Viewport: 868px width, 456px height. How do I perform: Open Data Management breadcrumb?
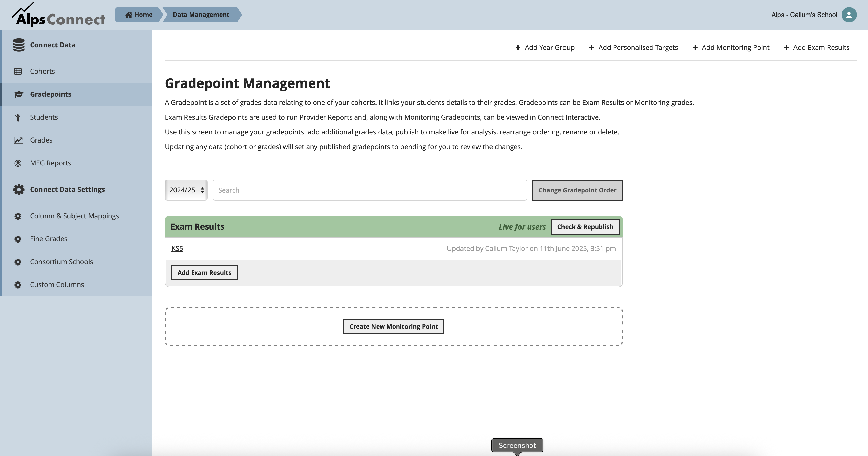(x=201, y=15)
